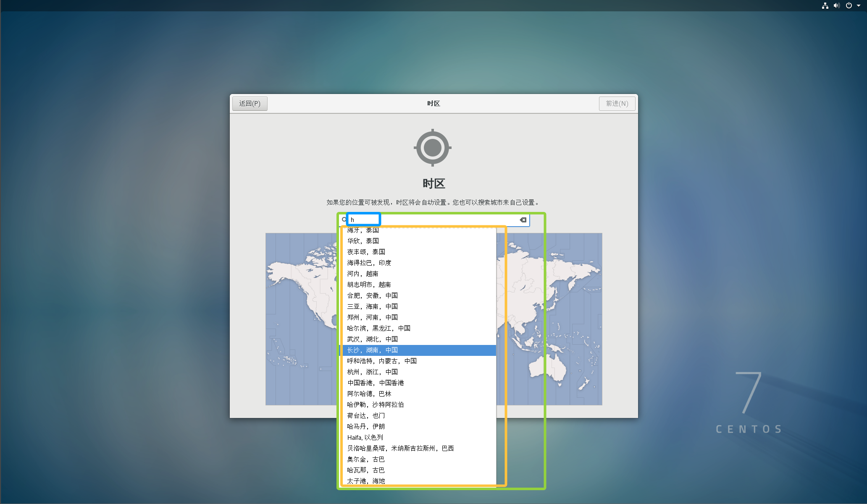Select 合肥，安徽，中国 from the suggestion list
The height and width of the screenshot is (504, 867).
[373, 295]
